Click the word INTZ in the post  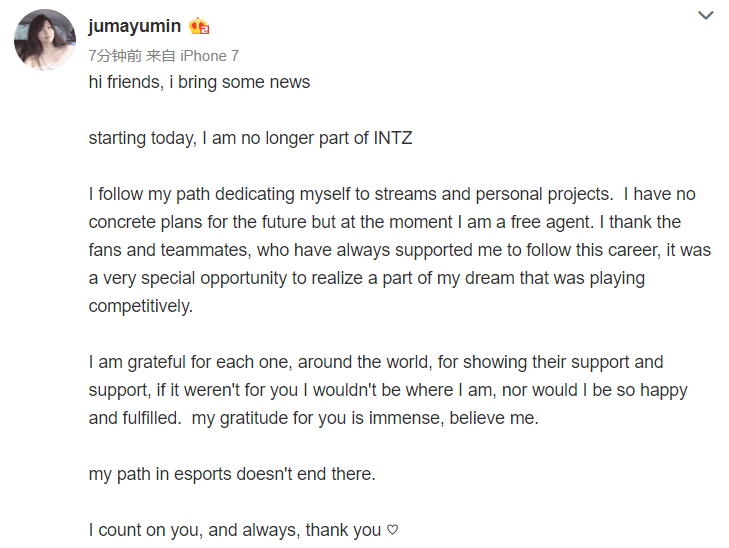pos(393,138)
